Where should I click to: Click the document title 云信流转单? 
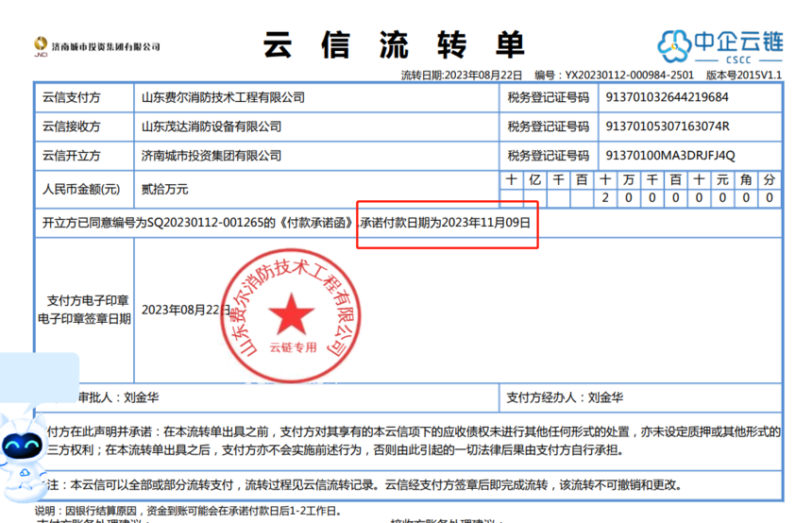pos(394,44)
